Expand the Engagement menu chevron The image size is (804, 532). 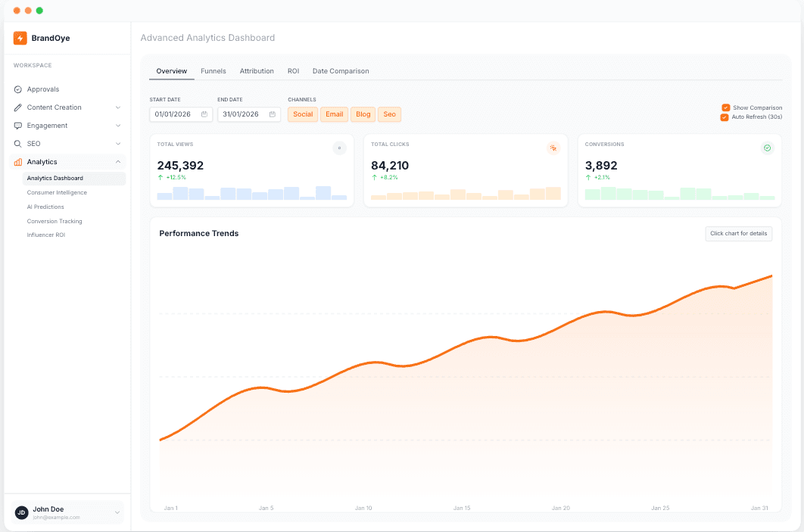118,126
